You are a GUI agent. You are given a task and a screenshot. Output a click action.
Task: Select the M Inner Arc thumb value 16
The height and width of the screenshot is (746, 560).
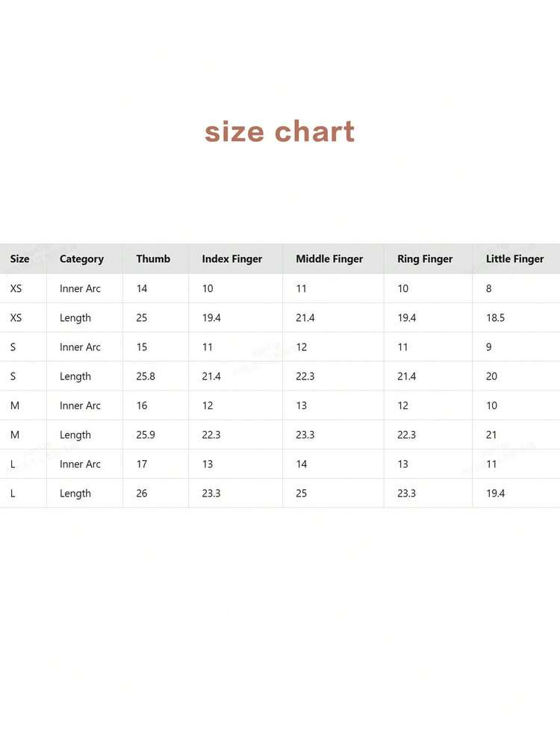click(x=142, y=405)
